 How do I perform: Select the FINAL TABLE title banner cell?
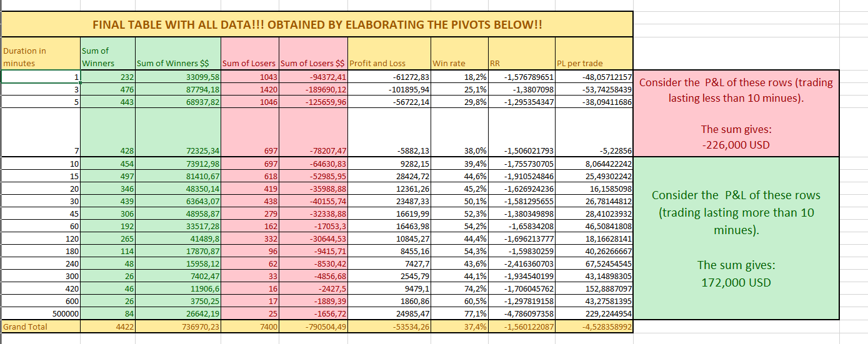coord(317,25)
